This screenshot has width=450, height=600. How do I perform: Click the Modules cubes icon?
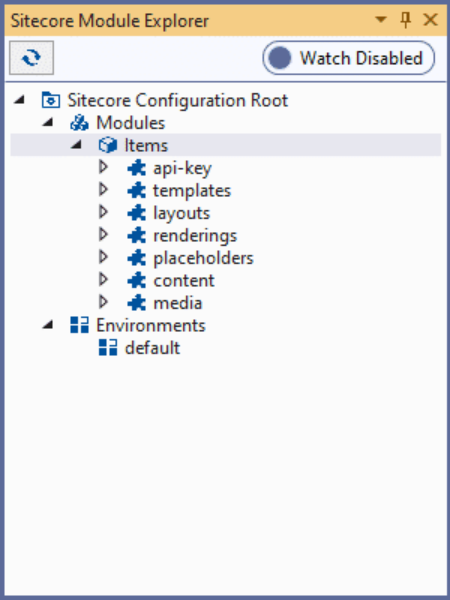pyautogui.click(x=80, y=123)
